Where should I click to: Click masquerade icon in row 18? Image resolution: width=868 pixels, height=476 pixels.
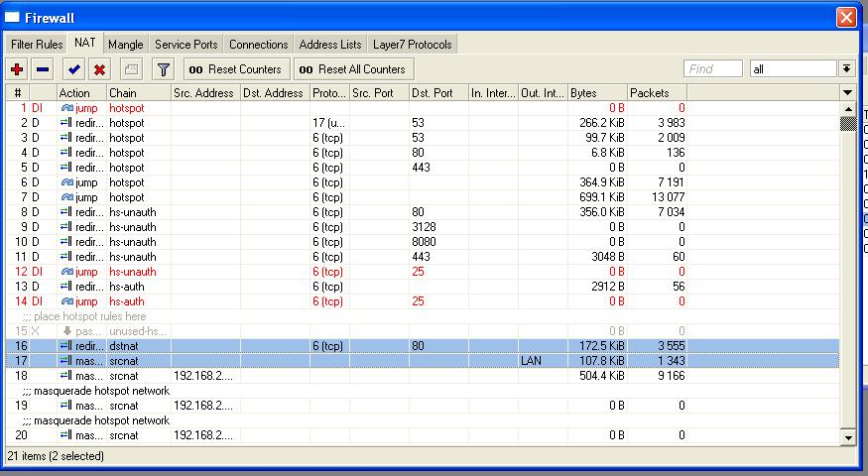click(x=66, y=376)
